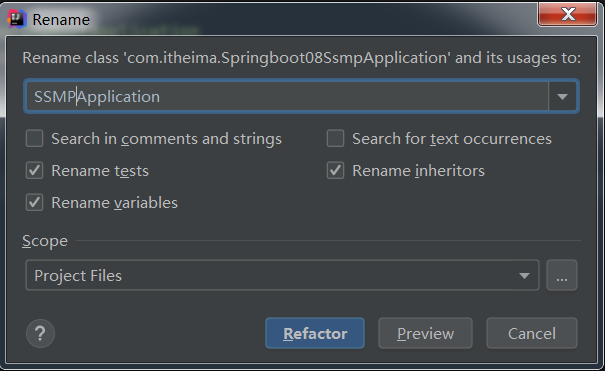
Task: Enable Search for text occurrences
Action: coord(335,138)
